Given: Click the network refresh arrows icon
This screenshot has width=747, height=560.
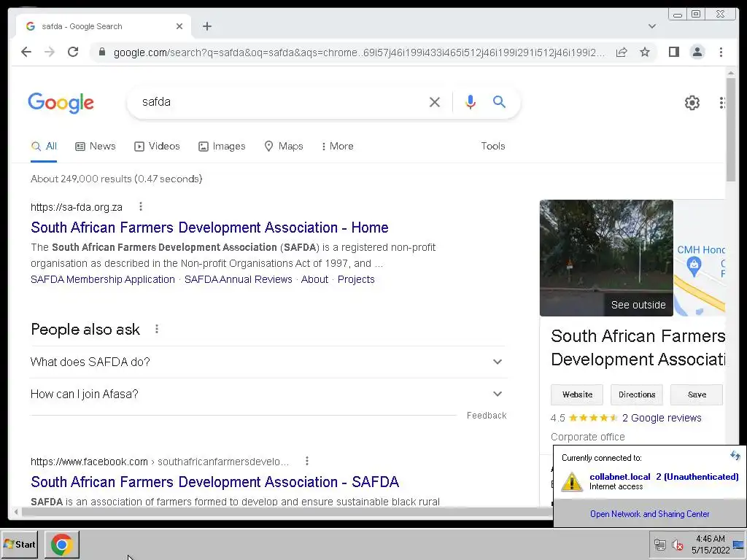Looking at the screenshot, I should tap(735, 456).
